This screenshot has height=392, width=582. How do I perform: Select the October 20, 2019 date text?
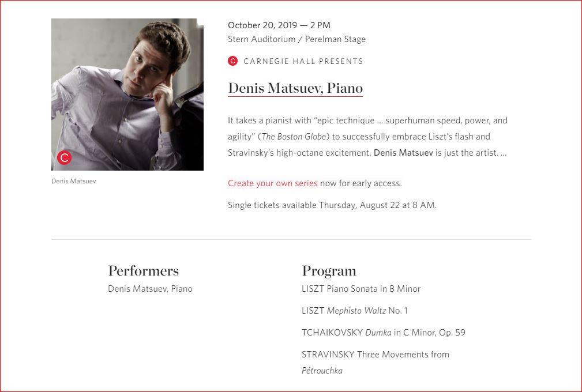coord(262,25)
